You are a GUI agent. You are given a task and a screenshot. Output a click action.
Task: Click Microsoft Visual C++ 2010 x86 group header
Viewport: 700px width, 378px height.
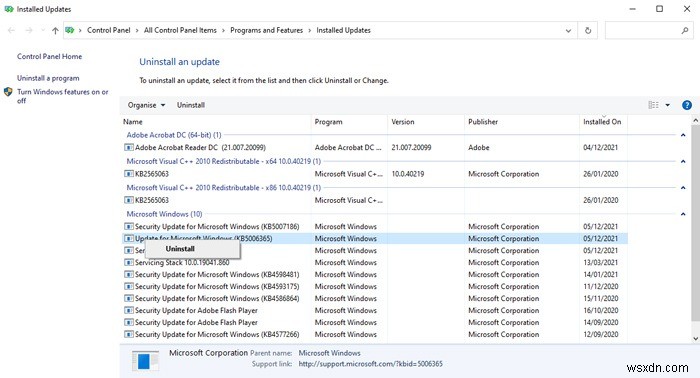point(224,187)
